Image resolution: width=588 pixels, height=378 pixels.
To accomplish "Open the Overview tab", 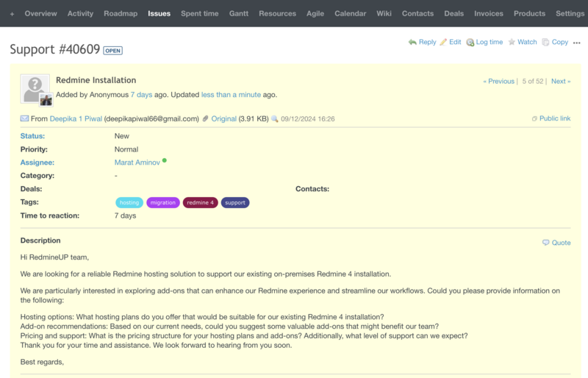I will point(41,13).
